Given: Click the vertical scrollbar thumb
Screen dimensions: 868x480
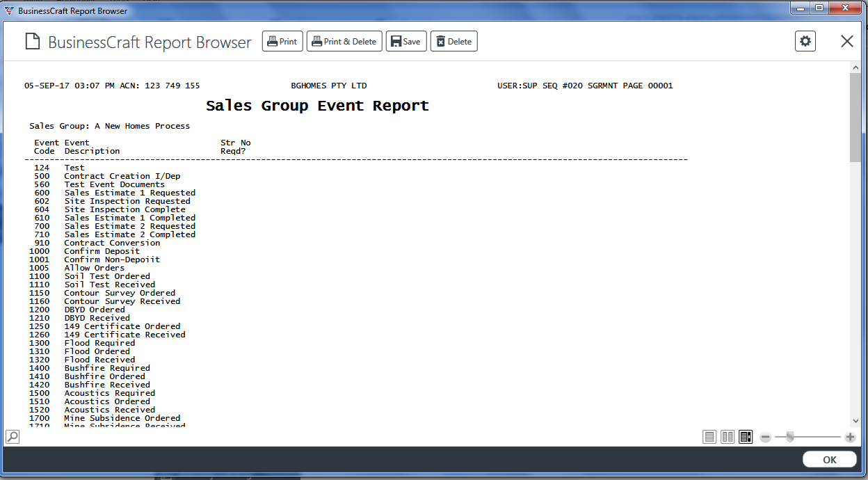Looking at the screenshot, I should point(855,117).
